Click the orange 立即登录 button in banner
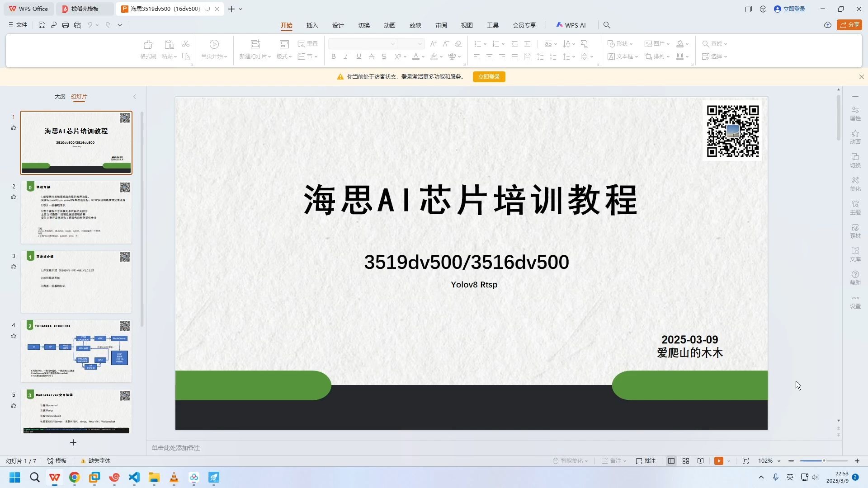 click(x=489, y=77)
